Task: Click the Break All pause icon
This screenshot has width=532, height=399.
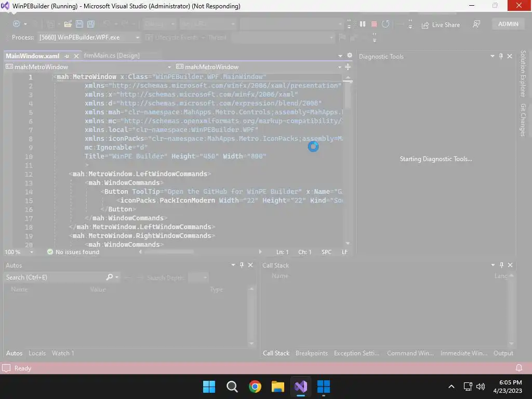Action: (x=363, y=24)
